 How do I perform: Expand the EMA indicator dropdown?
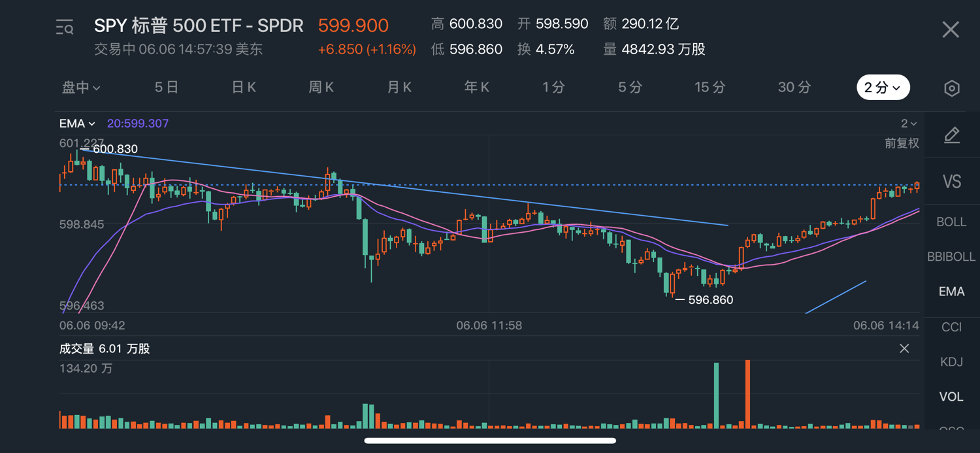(x=77, y=124)
